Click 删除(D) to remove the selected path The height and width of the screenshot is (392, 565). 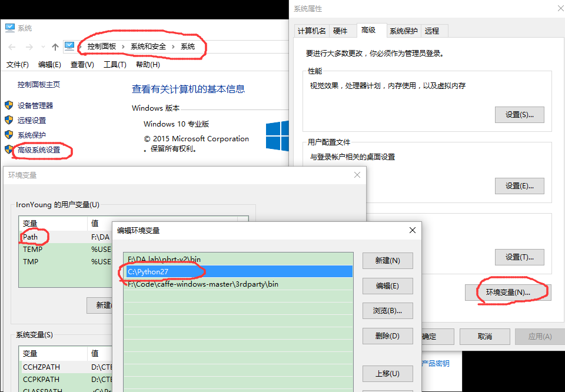[x=387, y=335]
